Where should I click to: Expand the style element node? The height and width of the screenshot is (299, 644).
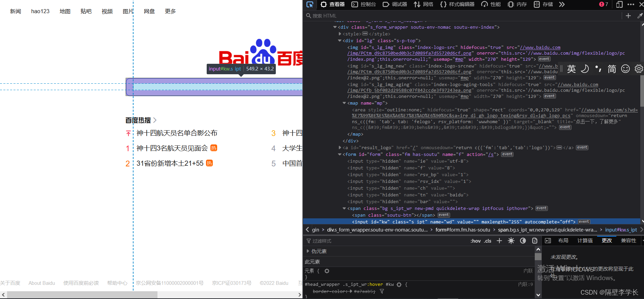click(340, 34)
